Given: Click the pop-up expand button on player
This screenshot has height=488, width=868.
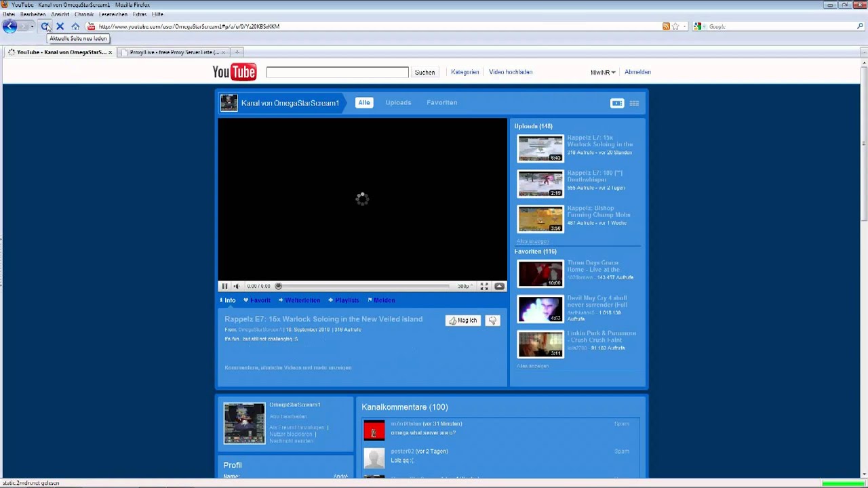Looking at the screenshot, I should click(x=500, y=286).
